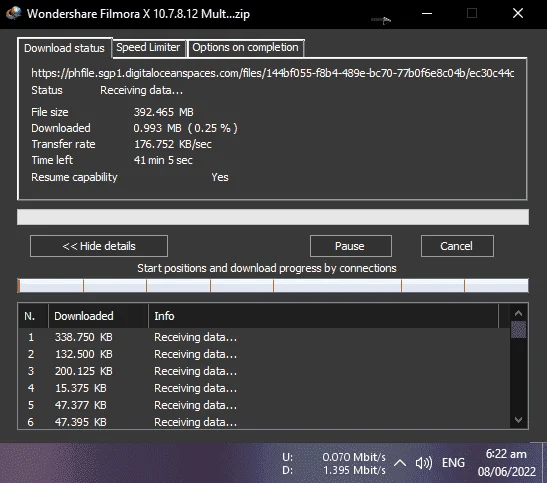Click the network speed meter in taskbar
The image size is (547, 483).
pyautogui.click(x=334, y=463)
